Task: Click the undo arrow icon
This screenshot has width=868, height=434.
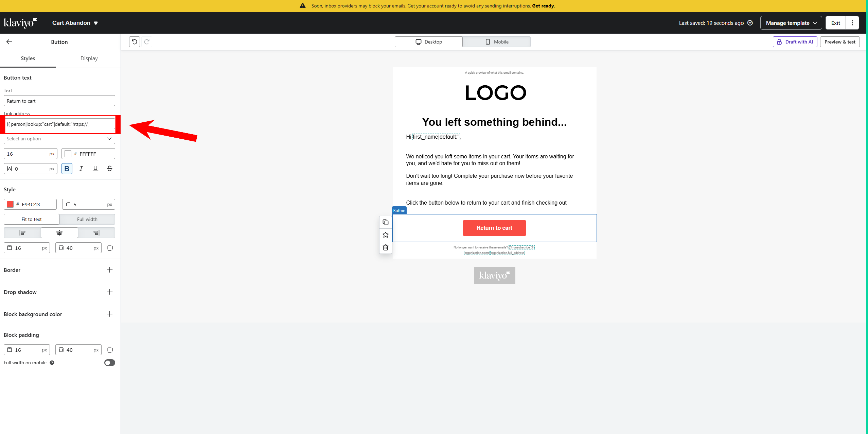Action: click(135, 42)
